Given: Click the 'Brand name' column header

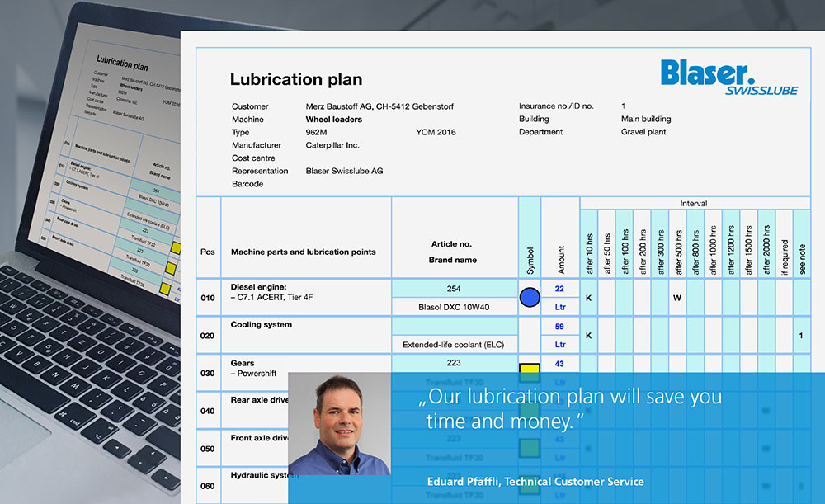Looking at the screenshot, I should (x=452, y=259).
